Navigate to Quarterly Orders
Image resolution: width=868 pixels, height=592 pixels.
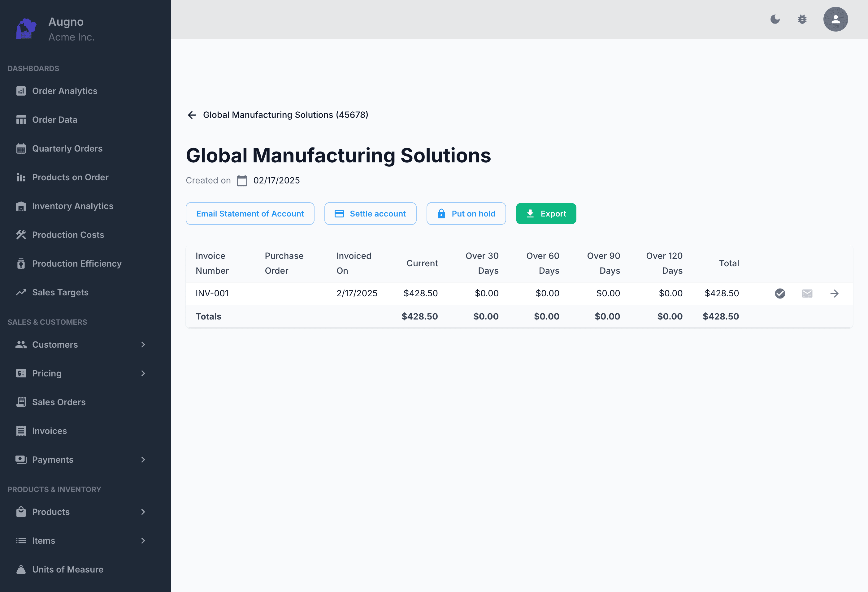[x=67, y=148]
